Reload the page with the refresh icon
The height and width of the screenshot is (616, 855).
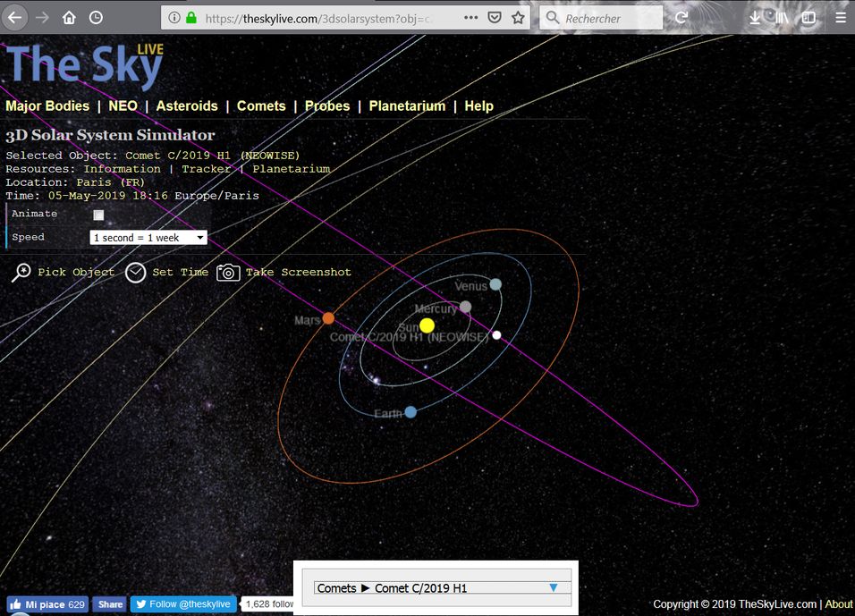[681, 18]
